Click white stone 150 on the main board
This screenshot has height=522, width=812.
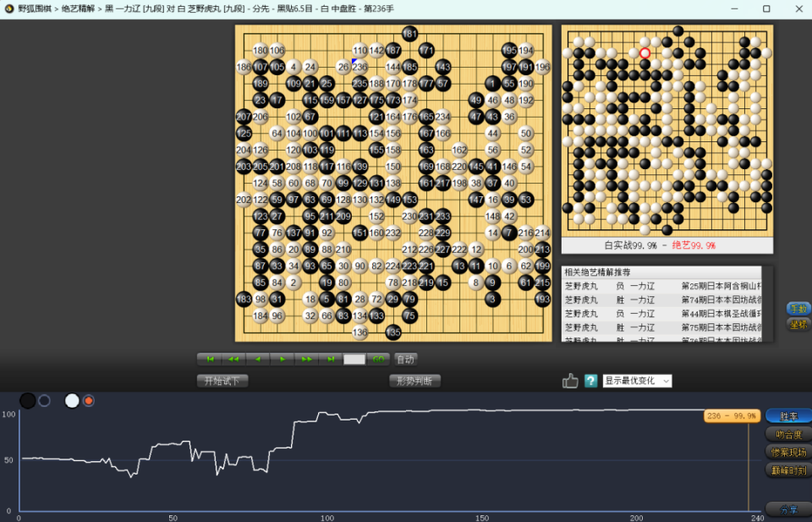(x=393, y=166)
